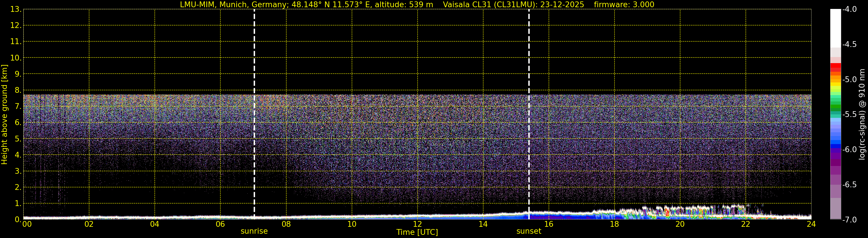
Task: Select the 'sunset' label below the axis
Action: [x=529, y=231]
